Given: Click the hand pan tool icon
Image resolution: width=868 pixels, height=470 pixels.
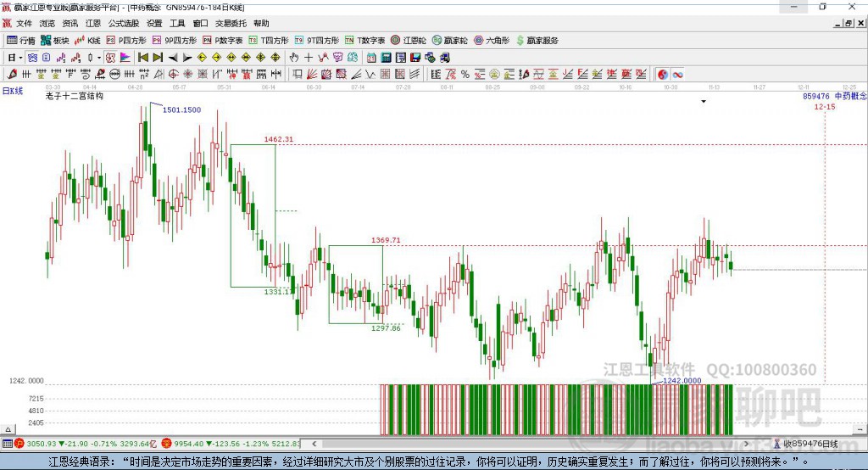Looking at the screenshot, I should click(x=294, y=57).
